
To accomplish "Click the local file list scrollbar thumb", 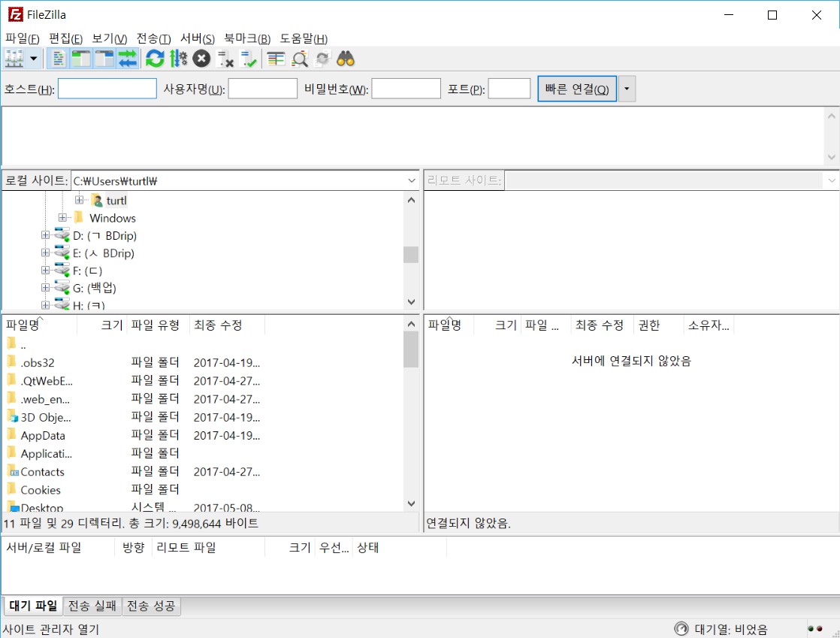I will point(411,349).
